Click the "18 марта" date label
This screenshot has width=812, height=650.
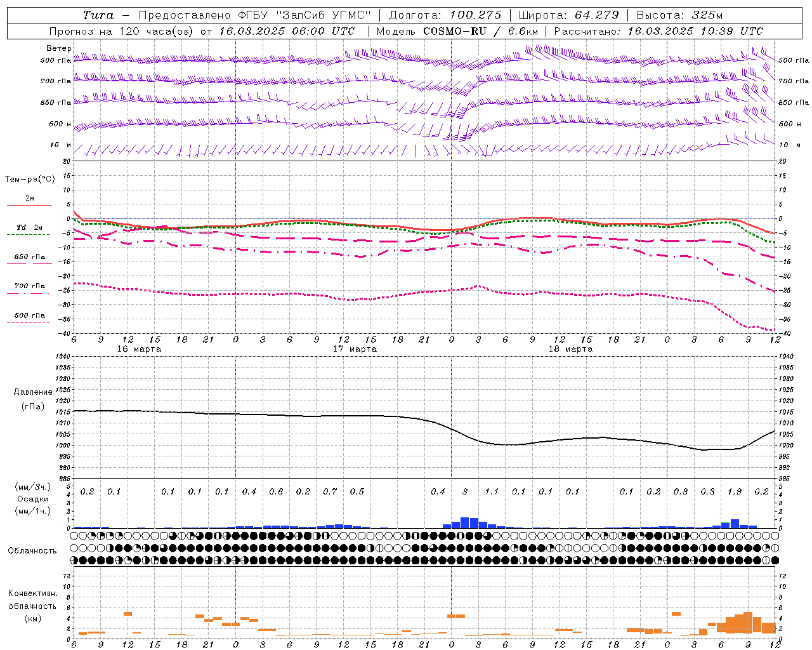pos(570,348)
